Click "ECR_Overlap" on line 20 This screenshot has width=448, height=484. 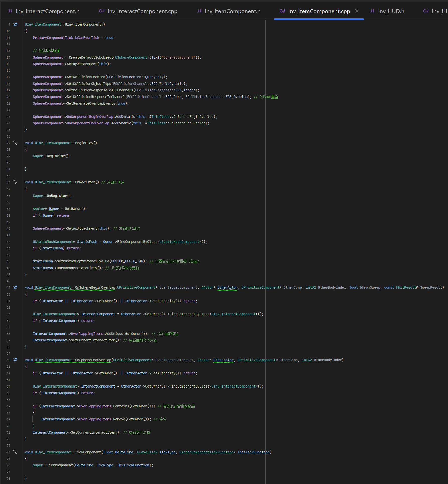[x=237, y=97]
